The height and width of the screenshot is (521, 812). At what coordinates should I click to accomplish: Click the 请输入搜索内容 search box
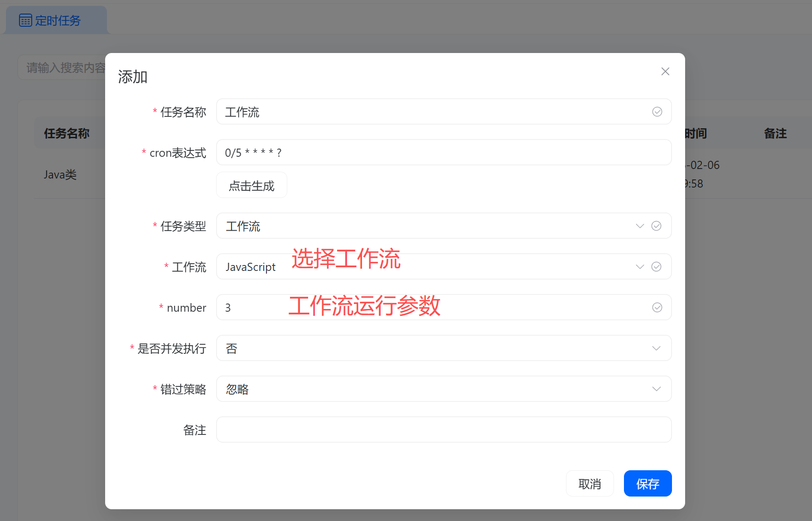coord(63,67)
